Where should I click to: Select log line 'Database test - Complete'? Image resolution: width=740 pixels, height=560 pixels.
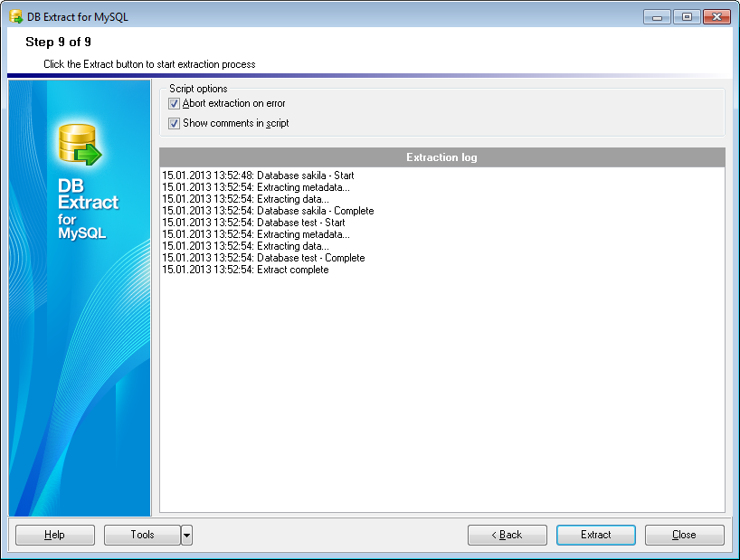pyautogui.click(x=264, y=258)
